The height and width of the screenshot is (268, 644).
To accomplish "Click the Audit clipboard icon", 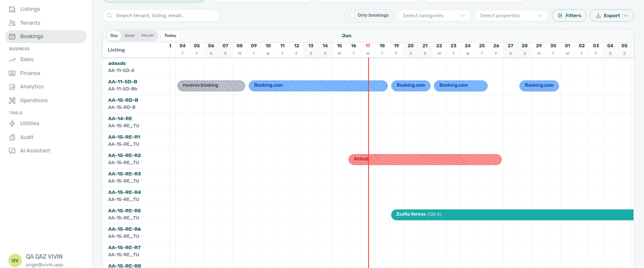I will click(12, 137).
